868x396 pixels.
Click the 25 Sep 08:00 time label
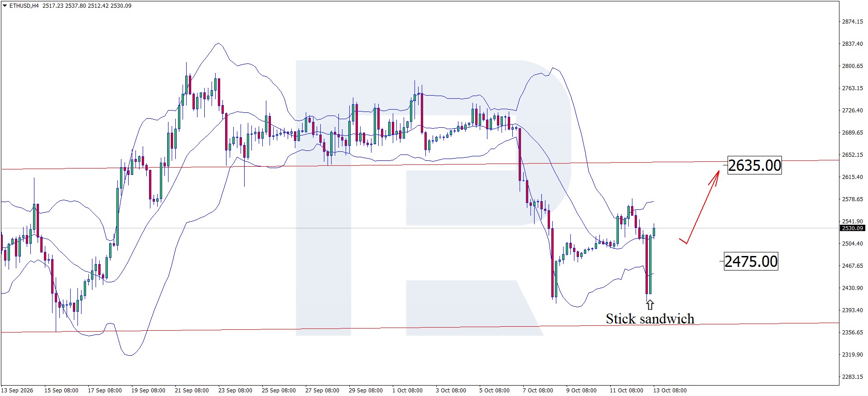pos(279,391)
